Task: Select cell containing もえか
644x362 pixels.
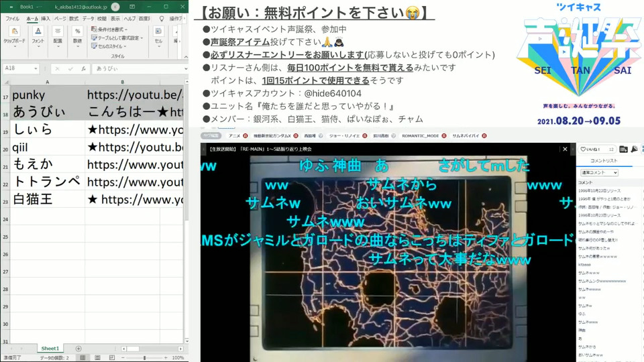Action: point(47,164)
